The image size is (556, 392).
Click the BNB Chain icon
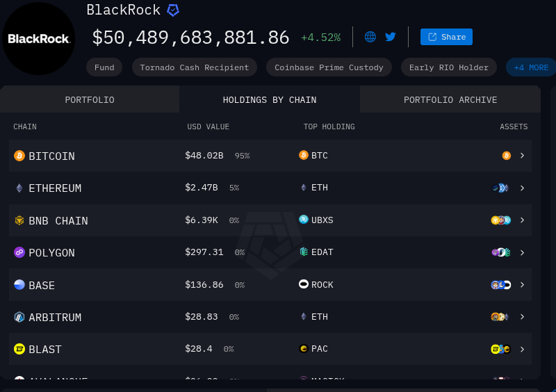(19, 220)
